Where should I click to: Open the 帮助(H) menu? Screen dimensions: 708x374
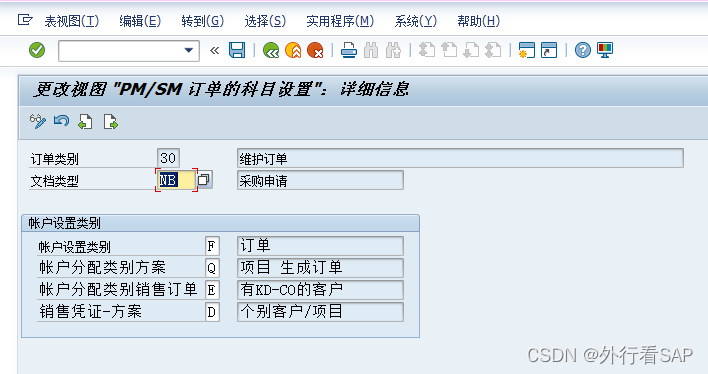coord(478,21)
